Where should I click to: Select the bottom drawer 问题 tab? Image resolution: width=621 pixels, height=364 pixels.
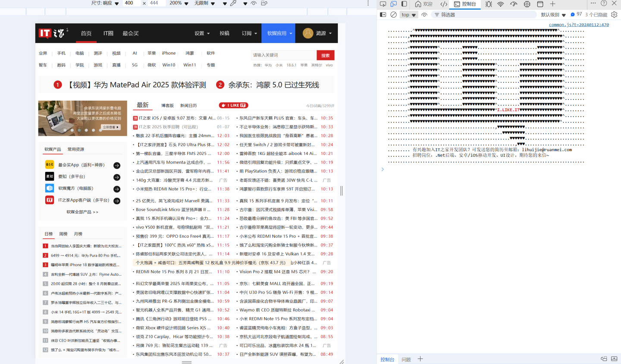[406, 359]
